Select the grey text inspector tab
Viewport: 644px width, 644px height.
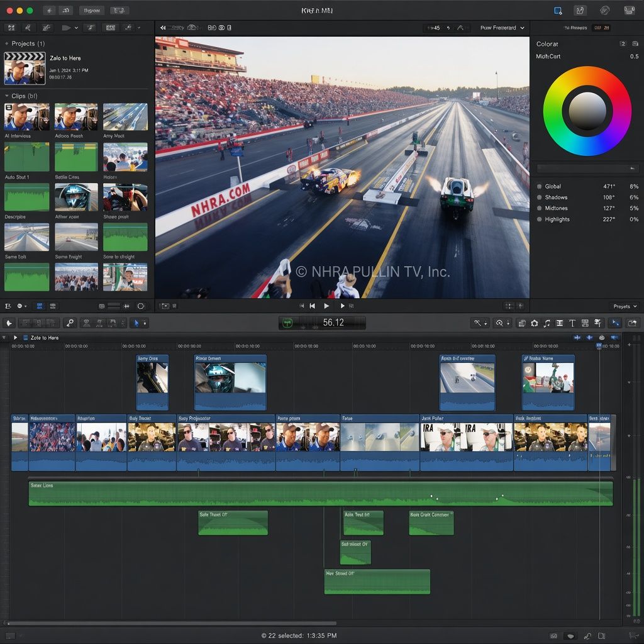point(575,28)
